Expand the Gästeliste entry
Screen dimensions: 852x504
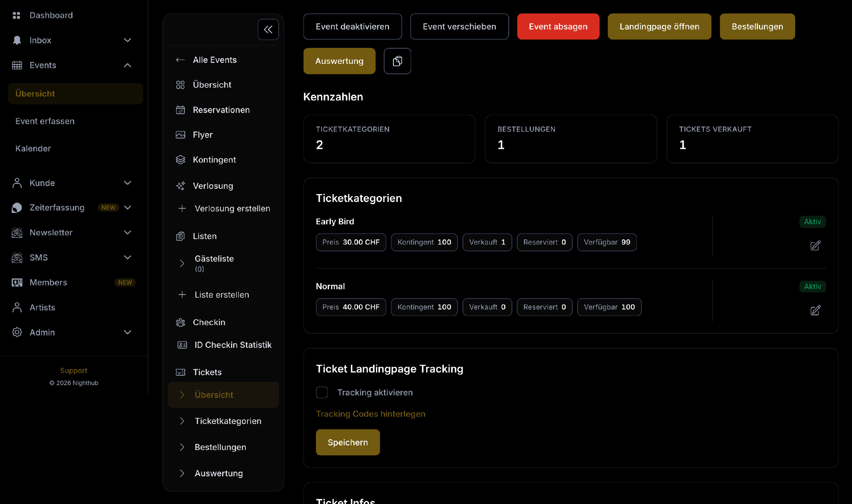click(x=182, y=263)
